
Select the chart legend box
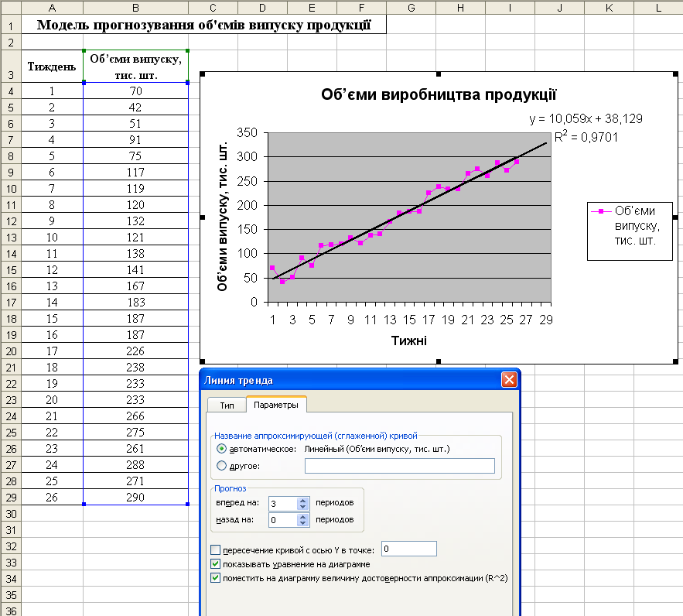(x=629, y=225)
